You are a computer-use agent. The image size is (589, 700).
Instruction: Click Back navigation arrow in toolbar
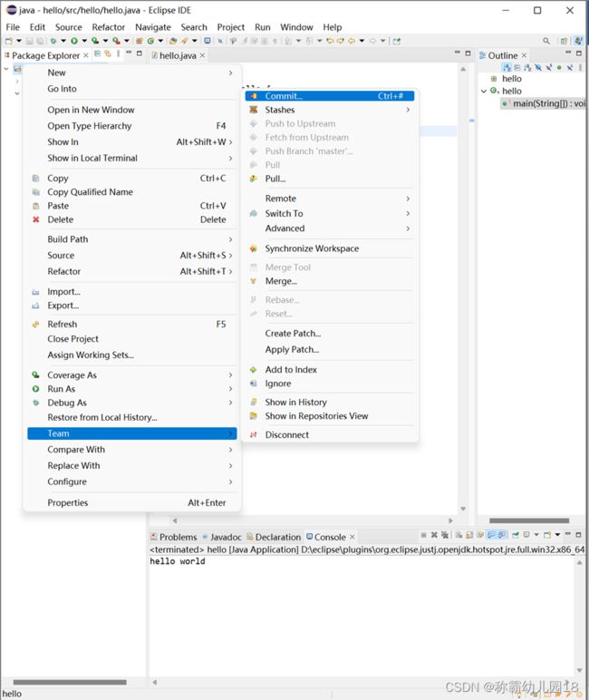[x=352, y=41]
